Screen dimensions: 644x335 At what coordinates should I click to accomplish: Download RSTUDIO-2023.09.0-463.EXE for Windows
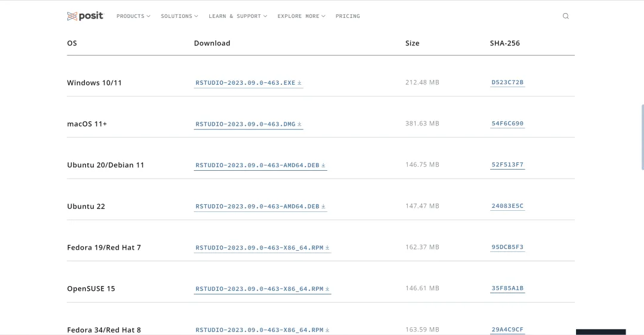(249, 83)
